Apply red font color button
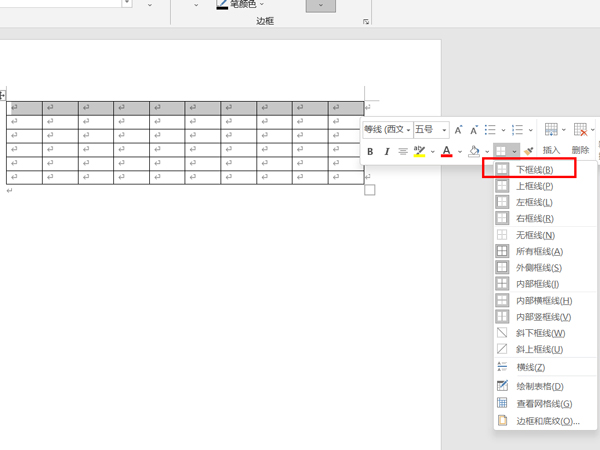600x450 pixels. pos(447,152)
